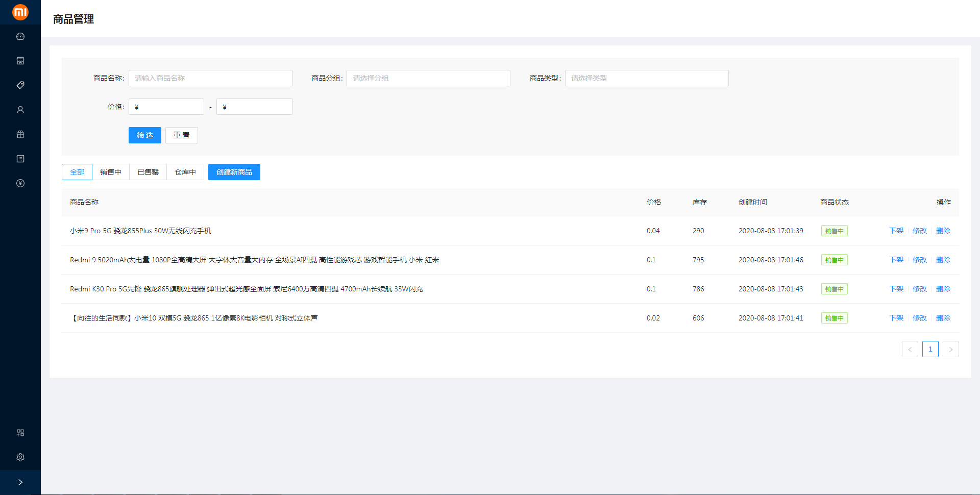Click product name Redmi 9 5020mAh大电量
Image resolution: width=980 pixels, height=495 pixels.
(255, 260)
